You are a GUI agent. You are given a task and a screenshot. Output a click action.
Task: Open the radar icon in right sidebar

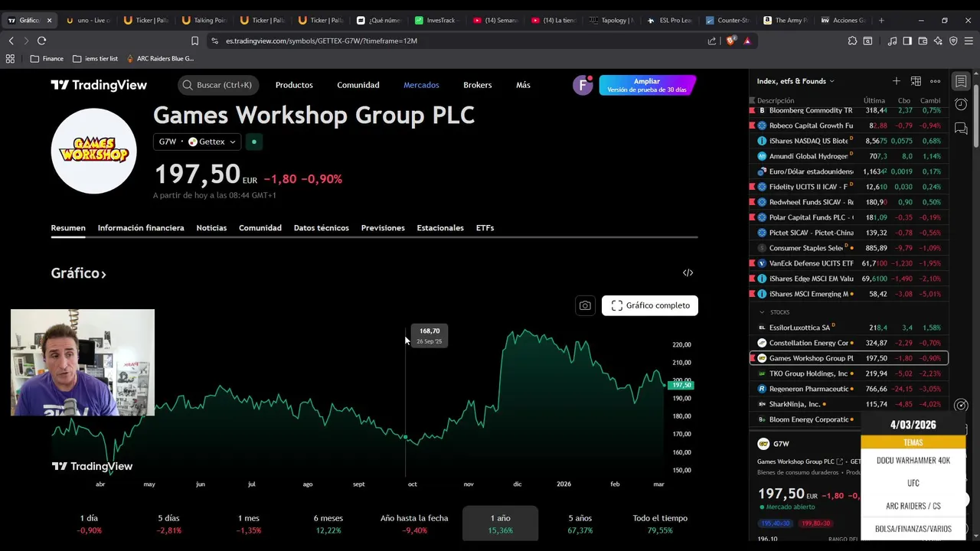962,406
